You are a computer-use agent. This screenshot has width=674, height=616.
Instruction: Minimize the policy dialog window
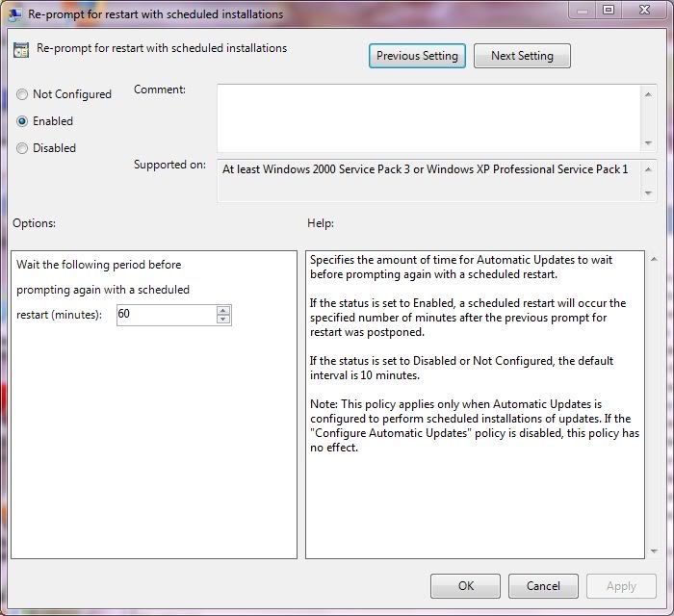pyautogui.click(x=583, y=11)
